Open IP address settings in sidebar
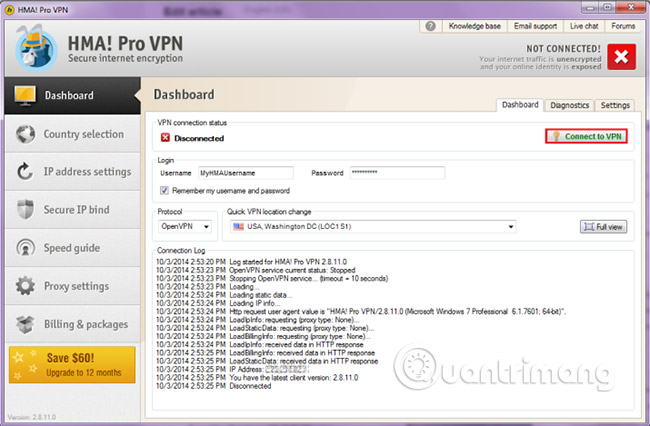The height and width of the screenshot is (426, 650). coord(73,172)
